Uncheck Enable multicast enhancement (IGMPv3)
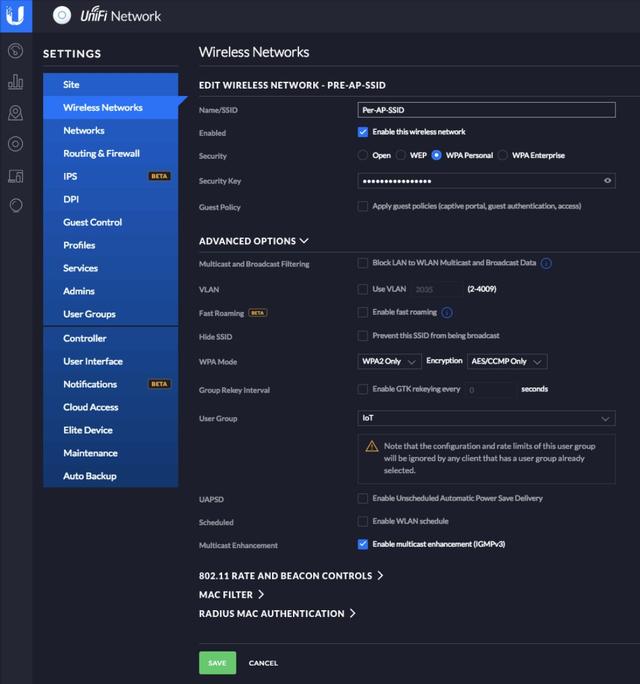 tap(363, 544)
